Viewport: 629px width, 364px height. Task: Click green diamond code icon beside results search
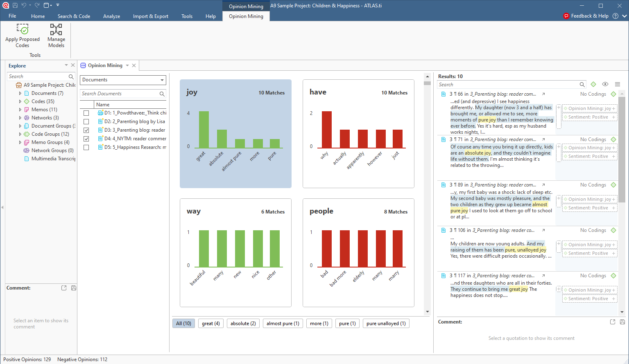(x=593, y=84)
